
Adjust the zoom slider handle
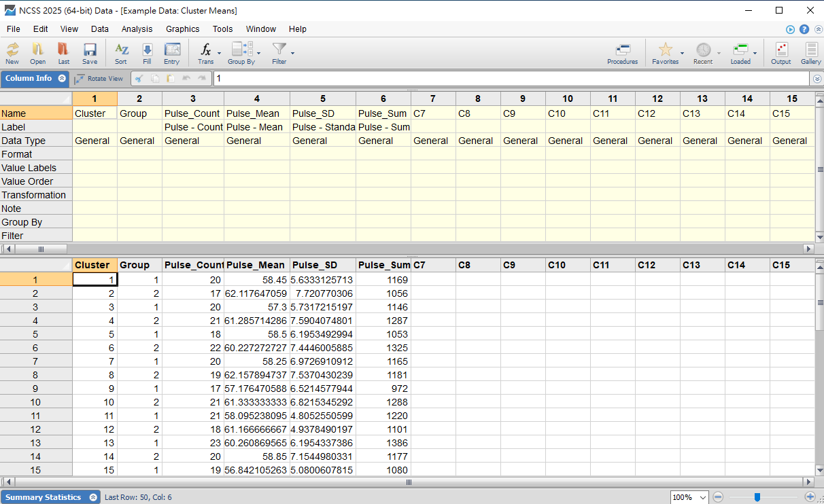tap(757, 497)
